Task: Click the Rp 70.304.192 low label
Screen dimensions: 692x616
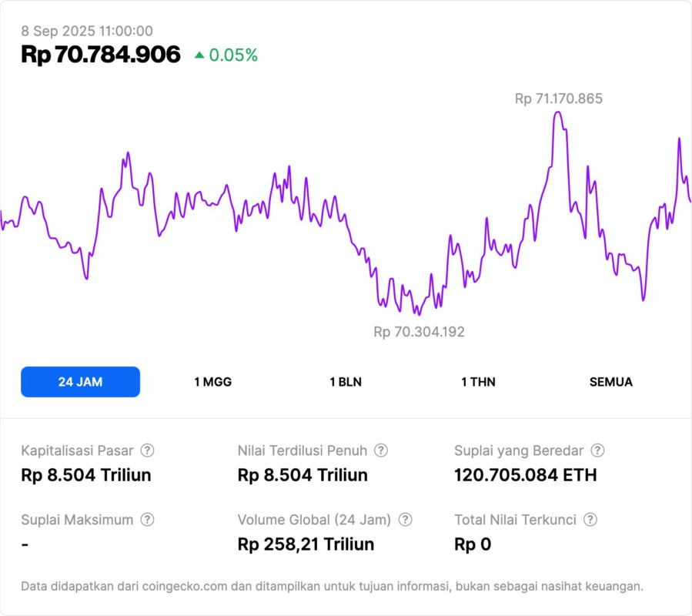Action: [419, 332]
